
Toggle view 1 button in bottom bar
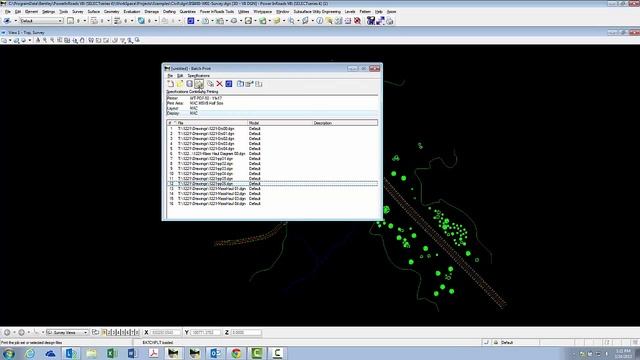(104, 332)
